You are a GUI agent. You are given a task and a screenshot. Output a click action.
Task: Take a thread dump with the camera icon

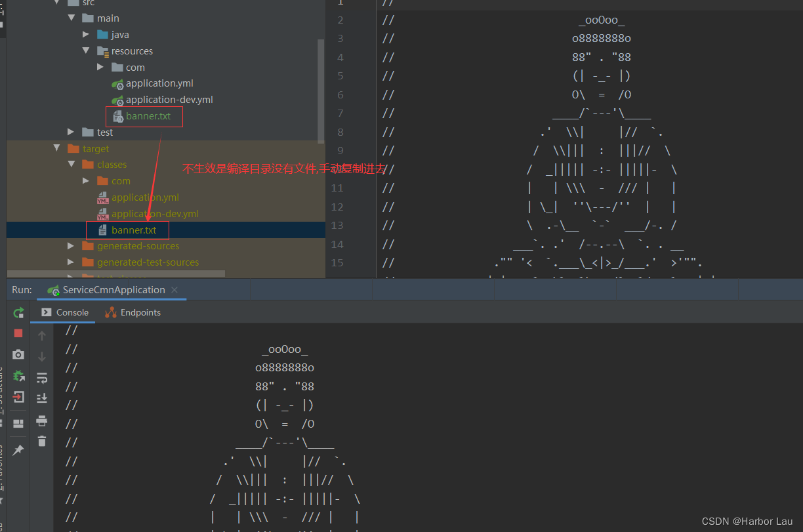(18, 354)
